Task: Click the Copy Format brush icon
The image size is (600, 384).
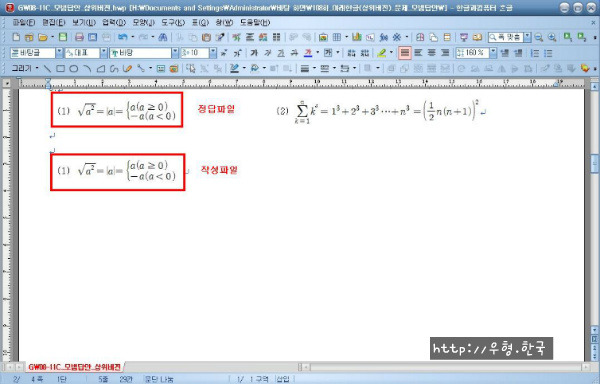Action: pos(220,37)
